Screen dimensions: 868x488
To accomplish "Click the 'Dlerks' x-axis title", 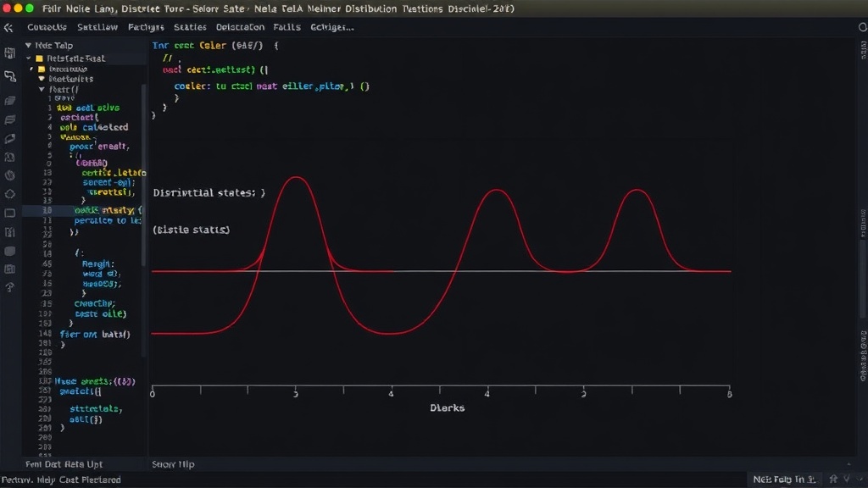I will 448,408.
